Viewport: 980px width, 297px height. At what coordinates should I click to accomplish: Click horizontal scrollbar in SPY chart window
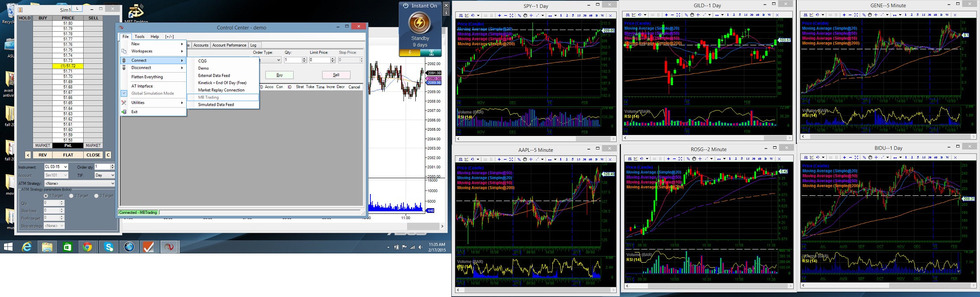(x=536, y=139)
